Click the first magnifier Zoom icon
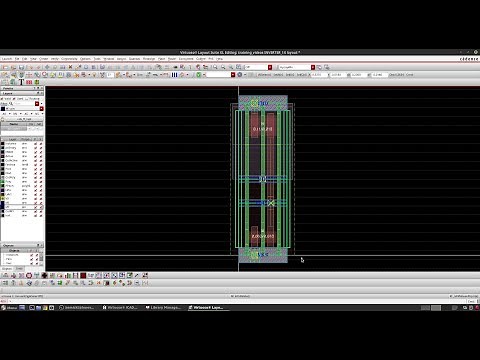The width and height of the screenshot is (480, 360). click(215, 67)
